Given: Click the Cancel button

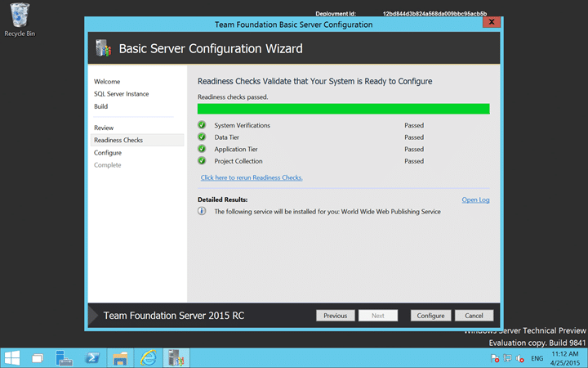Looking at the screenshot, I should click(x=474, y=316).
